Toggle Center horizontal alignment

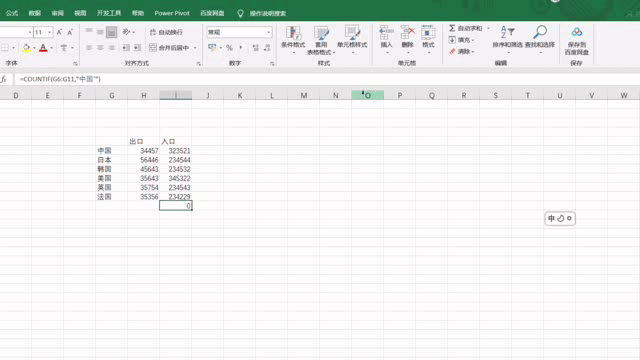(100, 48)
